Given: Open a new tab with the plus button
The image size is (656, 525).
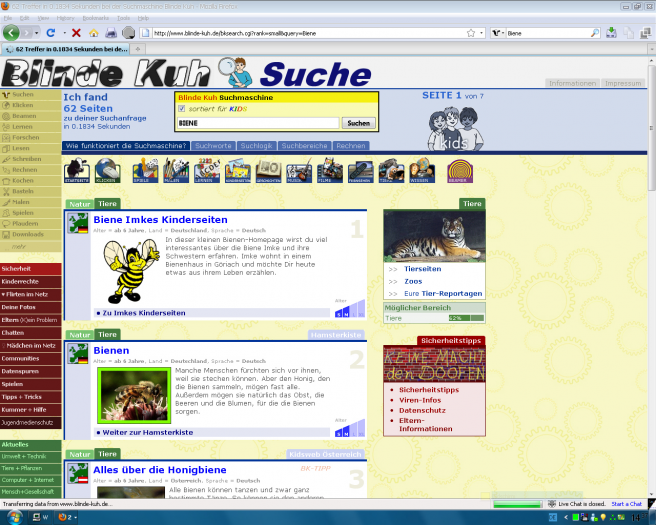Looking at the screenshot, I should [x=138, y=49].
